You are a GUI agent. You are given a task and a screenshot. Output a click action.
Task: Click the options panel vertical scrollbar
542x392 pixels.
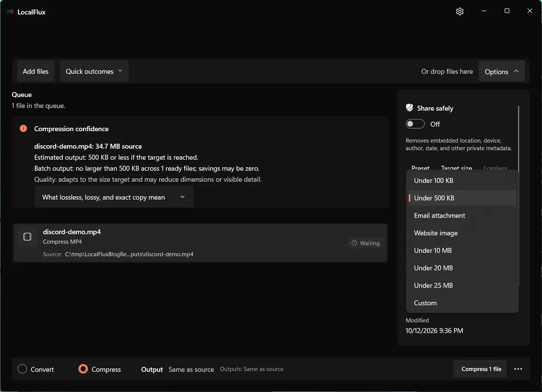click(x=519, y=196)
